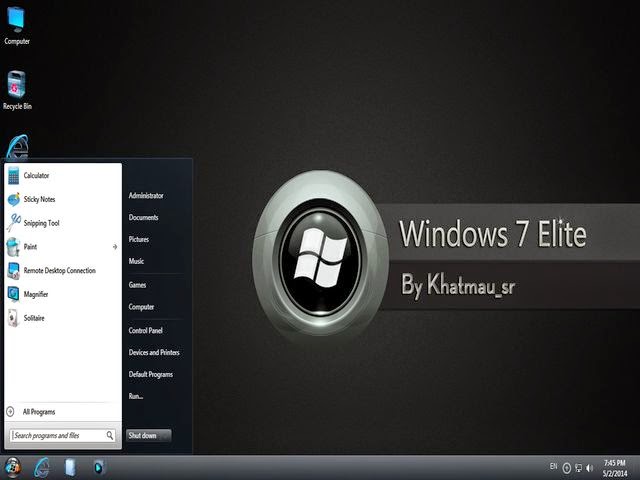This screenshot has height=480, width=640.
Task: Launch Magnifier by its label
Action: [x=36, y=294]
